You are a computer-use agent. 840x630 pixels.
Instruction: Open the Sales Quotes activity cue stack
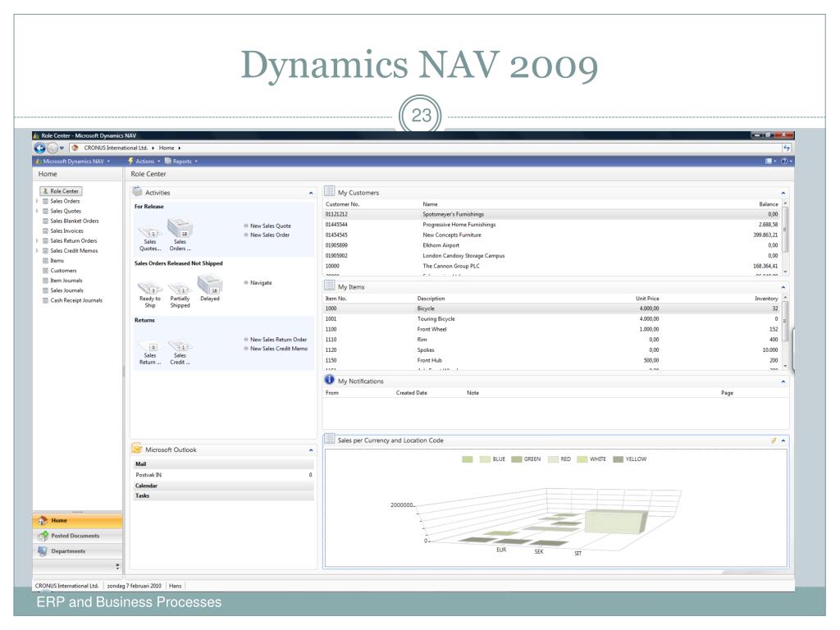[x=150, y=239]
